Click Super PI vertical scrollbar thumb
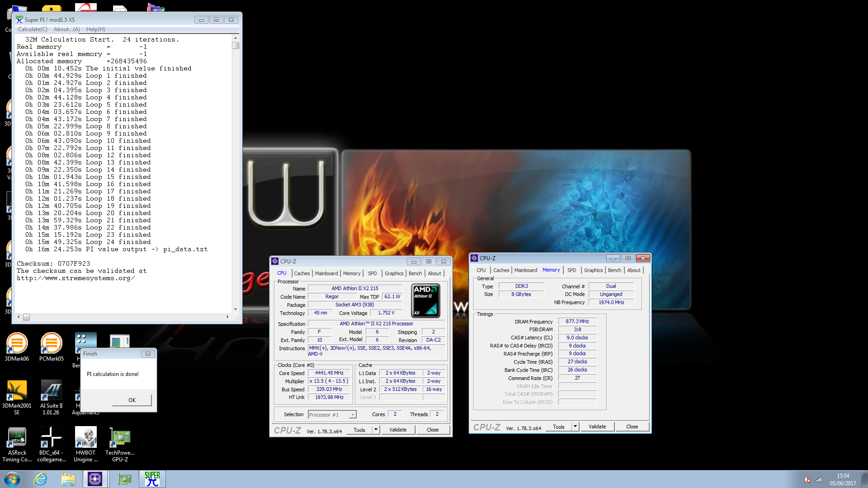Screen dimensions: 868x488 click(236, 46)
